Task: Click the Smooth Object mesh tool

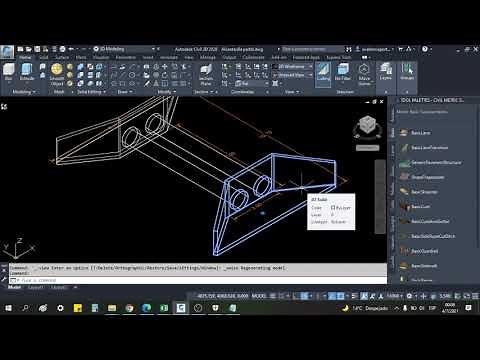Action: [x=57, y=75]
